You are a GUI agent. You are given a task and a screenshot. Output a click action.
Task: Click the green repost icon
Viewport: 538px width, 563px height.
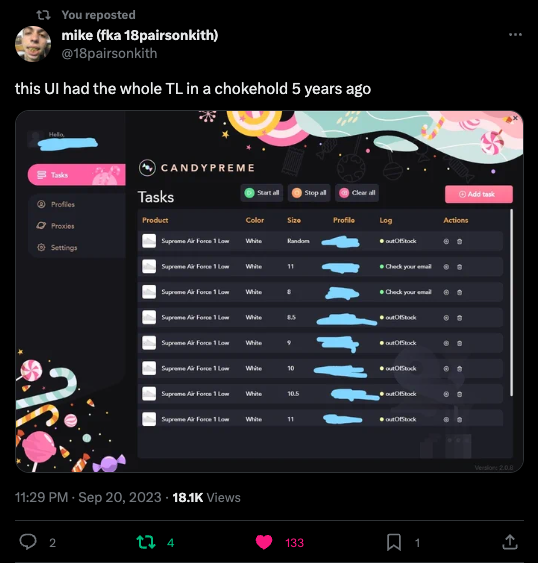146,542
